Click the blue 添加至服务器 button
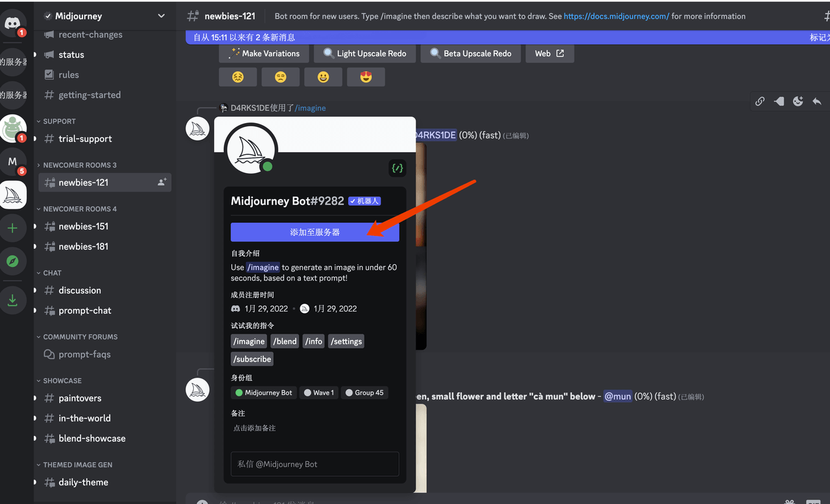 click(315, 232)
